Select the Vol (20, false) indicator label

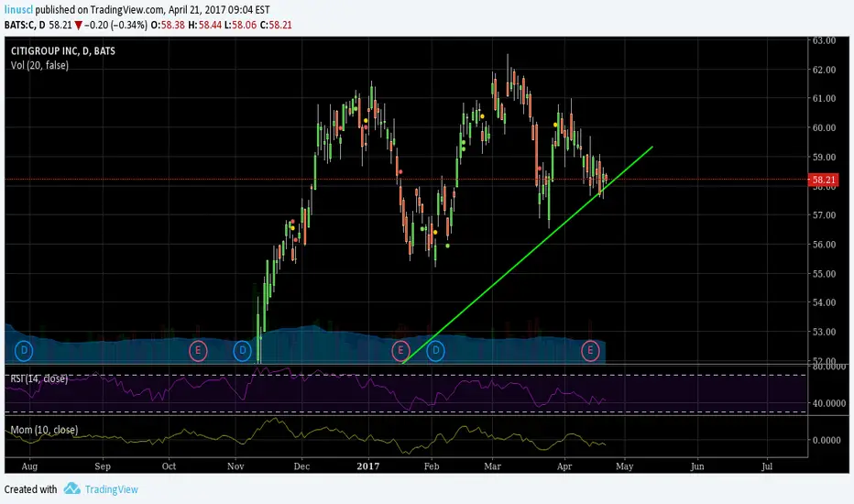39,65
